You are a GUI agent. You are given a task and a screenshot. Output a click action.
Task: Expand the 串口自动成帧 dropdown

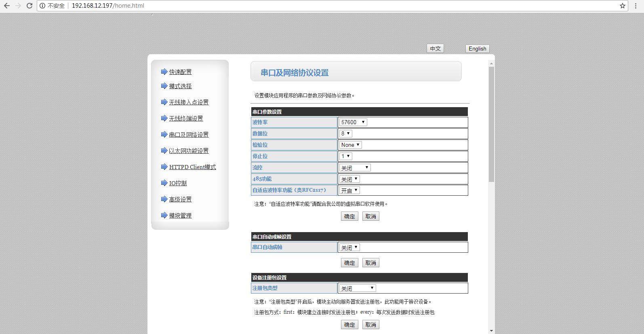(349, 247)
